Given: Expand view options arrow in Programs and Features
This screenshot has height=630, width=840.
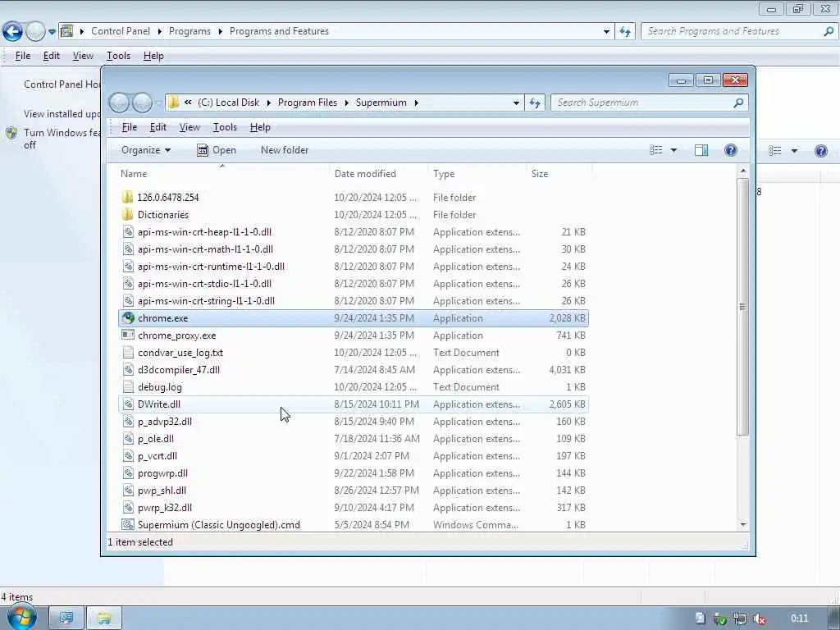Looking at the screenshot, I should tap(794, 151).
